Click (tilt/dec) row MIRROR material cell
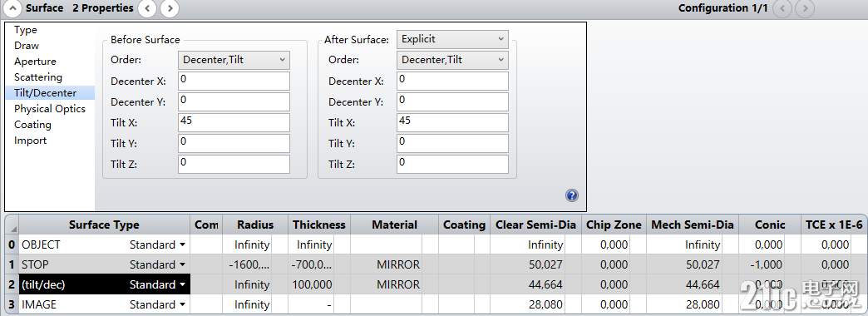 (387, 284)
